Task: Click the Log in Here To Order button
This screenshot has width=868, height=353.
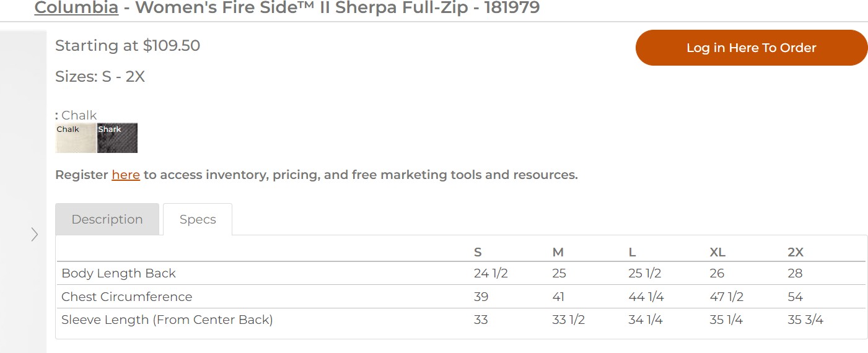Action: click(x=752, y=48)
